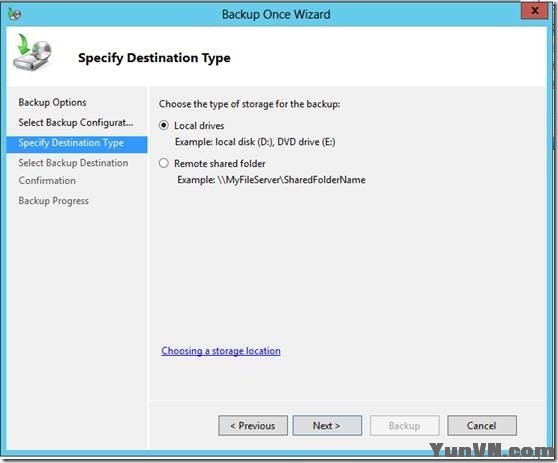Click the Previous button

click(253, 426)
